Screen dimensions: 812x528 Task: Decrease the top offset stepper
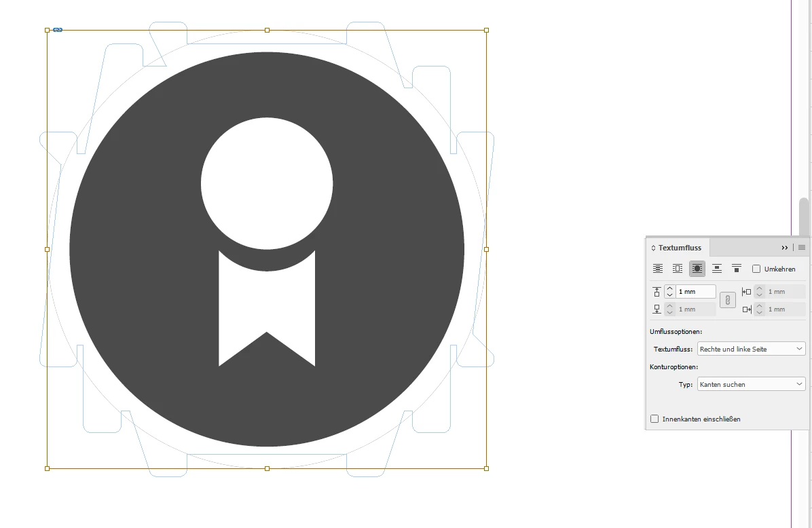tap(669, 295)
